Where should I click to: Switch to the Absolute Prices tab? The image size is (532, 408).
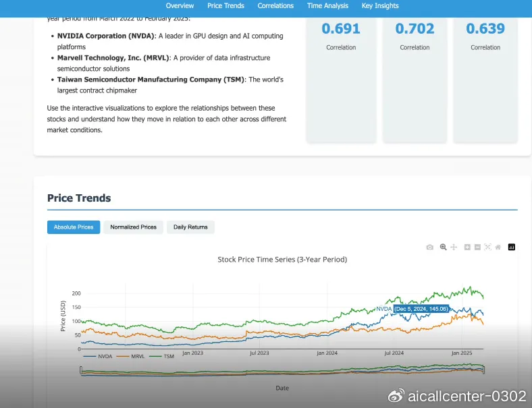tap(74, 227)
